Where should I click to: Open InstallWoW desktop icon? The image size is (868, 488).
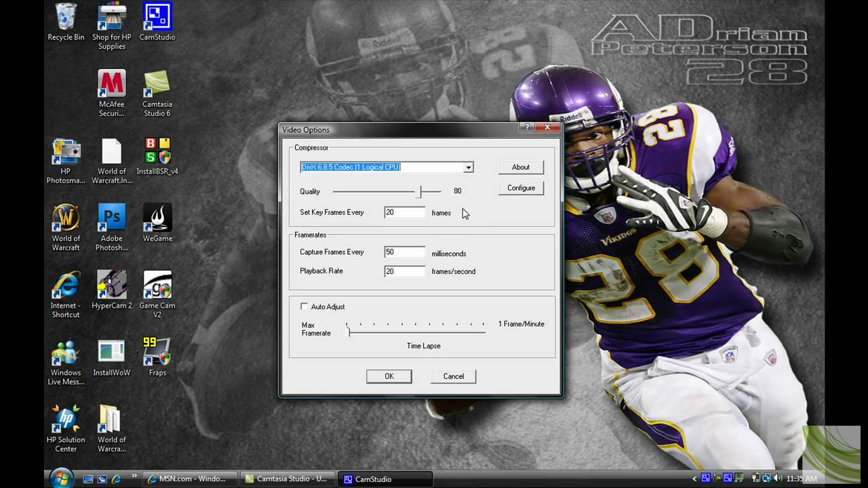click(111, 357)
